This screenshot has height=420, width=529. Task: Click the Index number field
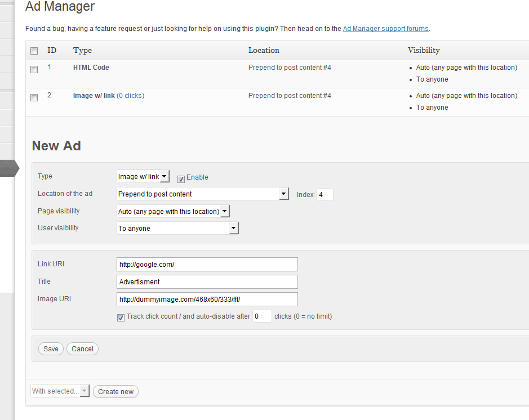point(324,195)
